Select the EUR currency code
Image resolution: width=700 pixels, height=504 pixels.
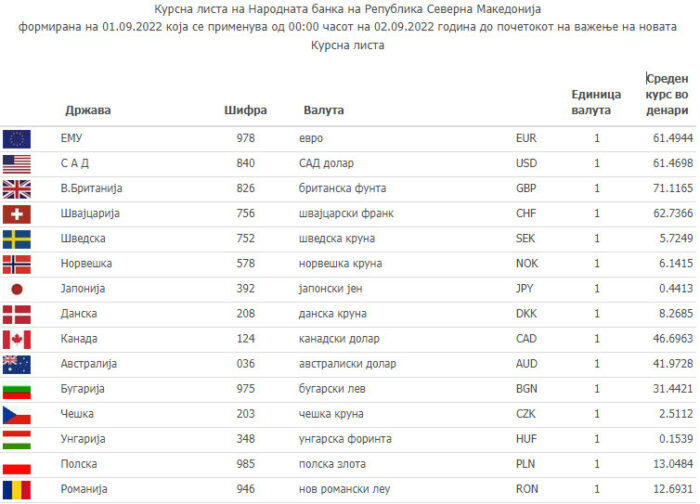pos(526,138)
